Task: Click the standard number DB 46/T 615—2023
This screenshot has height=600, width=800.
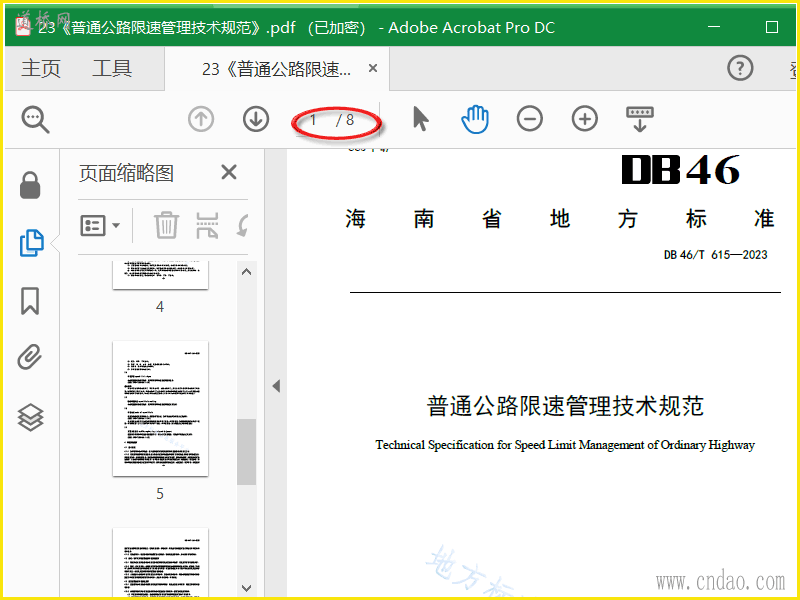Action: point(715,255)
